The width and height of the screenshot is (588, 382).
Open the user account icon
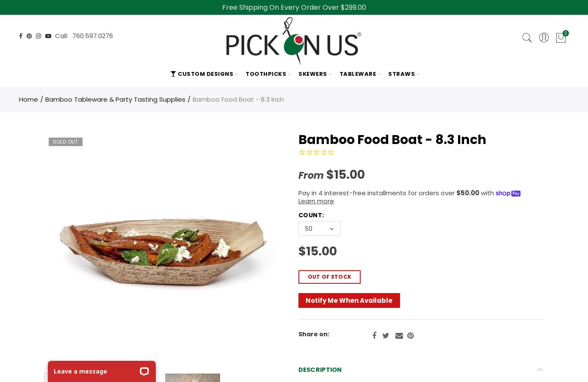click(x=544, y=38)
